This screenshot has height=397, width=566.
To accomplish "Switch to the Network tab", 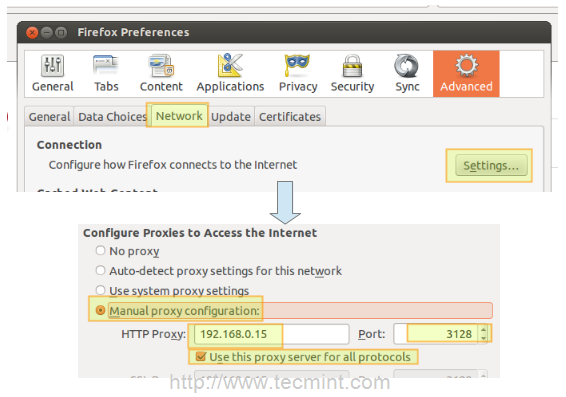I will tap(179, 116).
